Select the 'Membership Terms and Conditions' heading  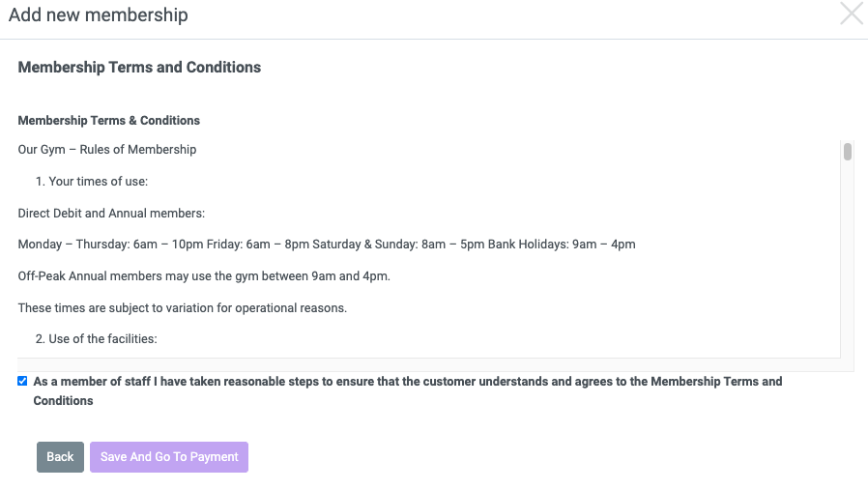[x=139, y=68]
